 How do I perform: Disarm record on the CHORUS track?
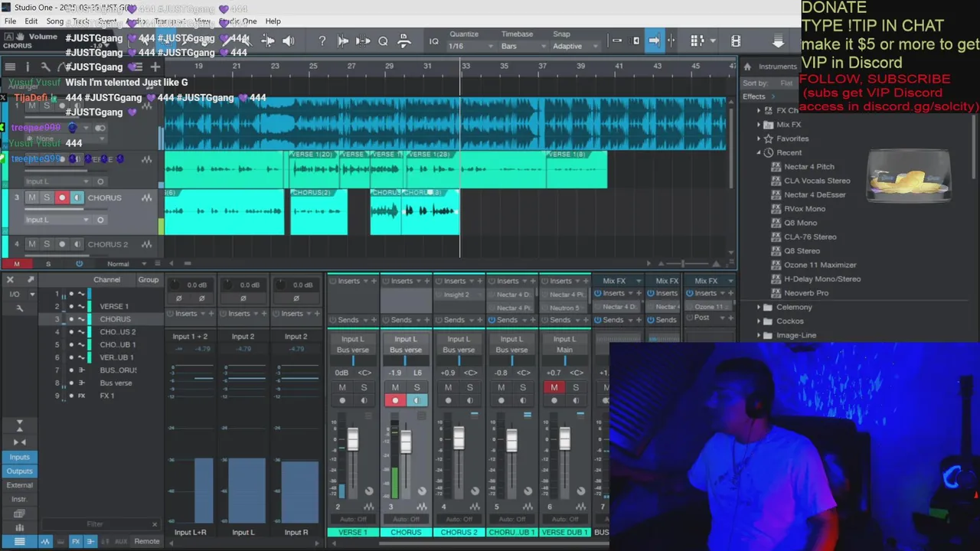point(62,197)
